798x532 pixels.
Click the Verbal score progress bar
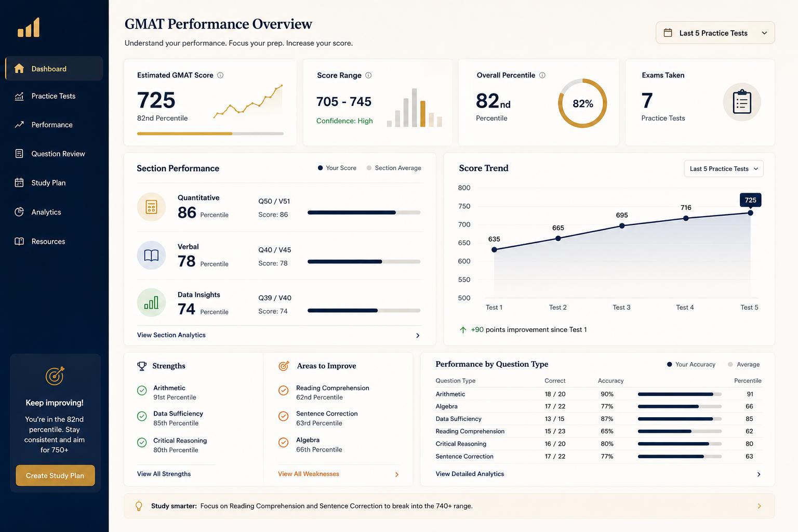click(x=364, y=262)
